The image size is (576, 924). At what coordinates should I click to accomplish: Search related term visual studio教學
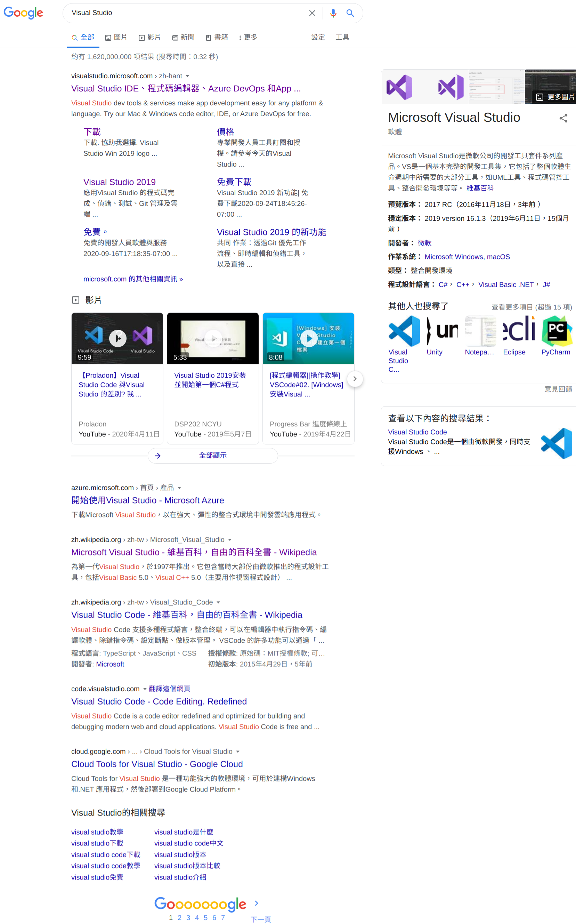97,832
